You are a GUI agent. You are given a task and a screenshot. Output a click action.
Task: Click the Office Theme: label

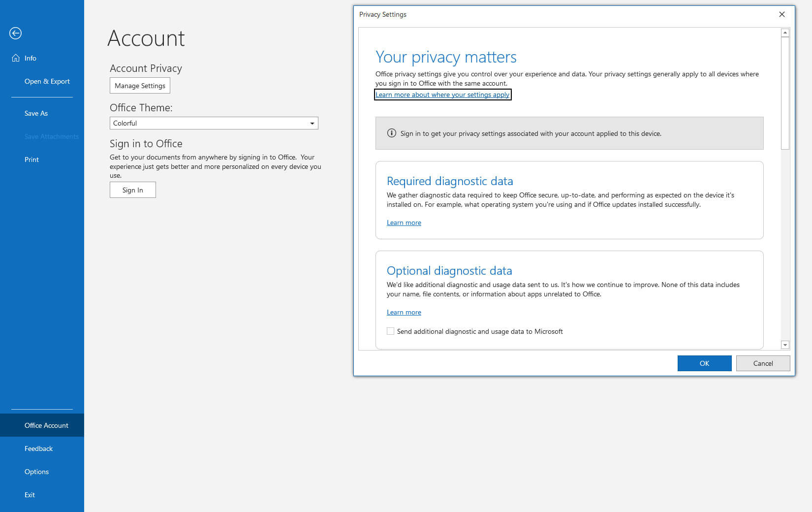(141, 108)
